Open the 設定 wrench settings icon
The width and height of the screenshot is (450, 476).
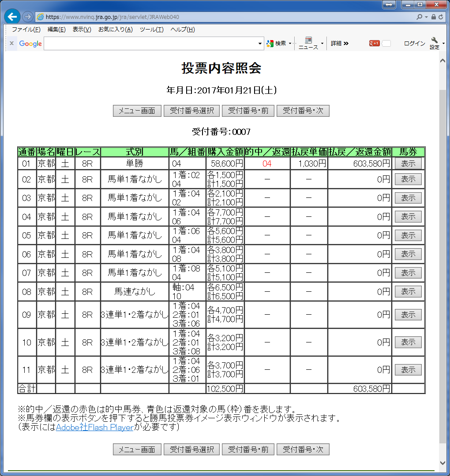pos(435,43)
